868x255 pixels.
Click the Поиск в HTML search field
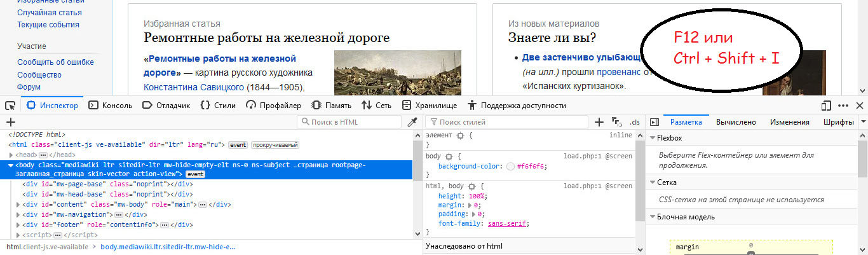pos(350,122)
